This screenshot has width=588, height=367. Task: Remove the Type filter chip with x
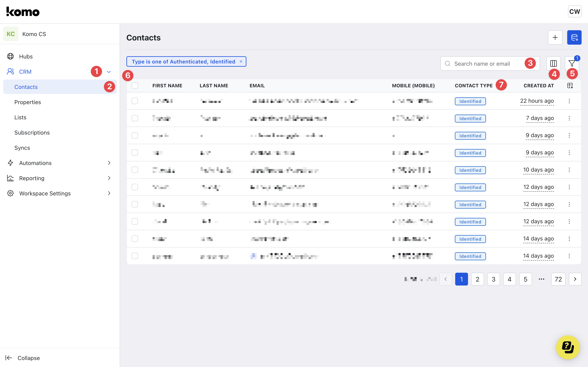coord(241,62)
